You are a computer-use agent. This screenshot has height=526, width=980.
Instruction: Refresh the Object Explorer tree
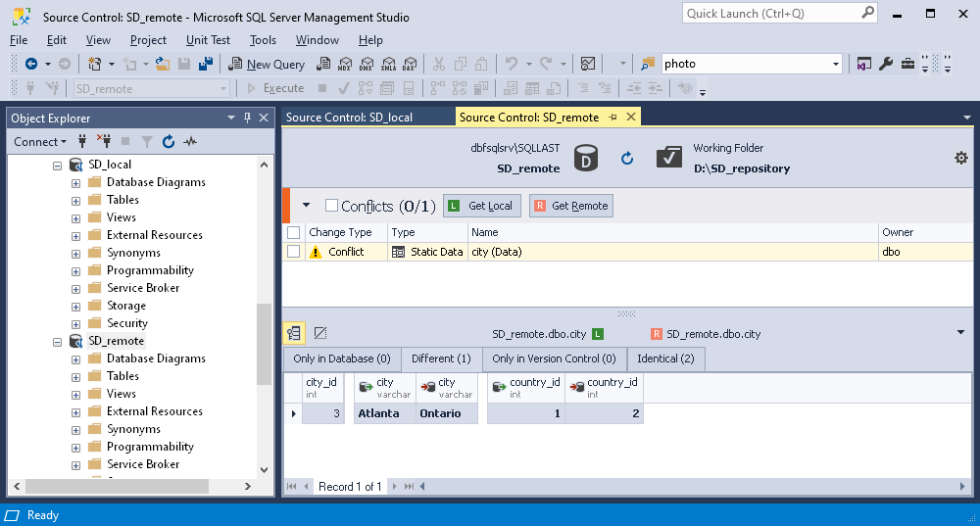click(169, 142)
